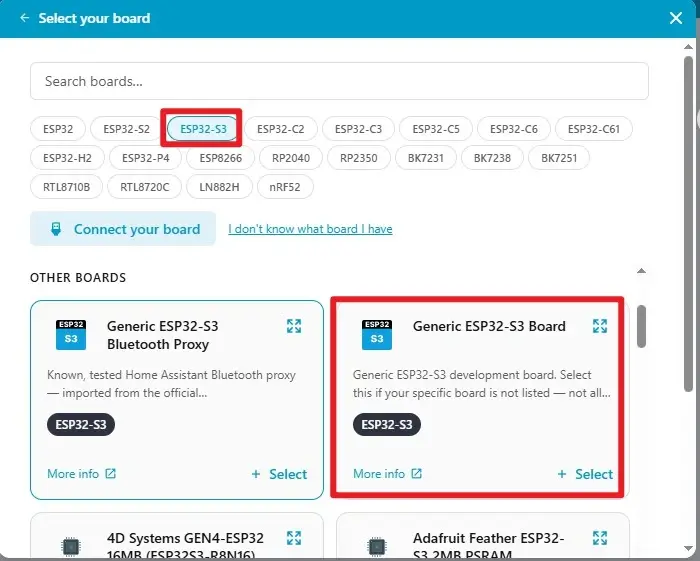Filter boards by ESP32-C2 chip

[281, 129]
